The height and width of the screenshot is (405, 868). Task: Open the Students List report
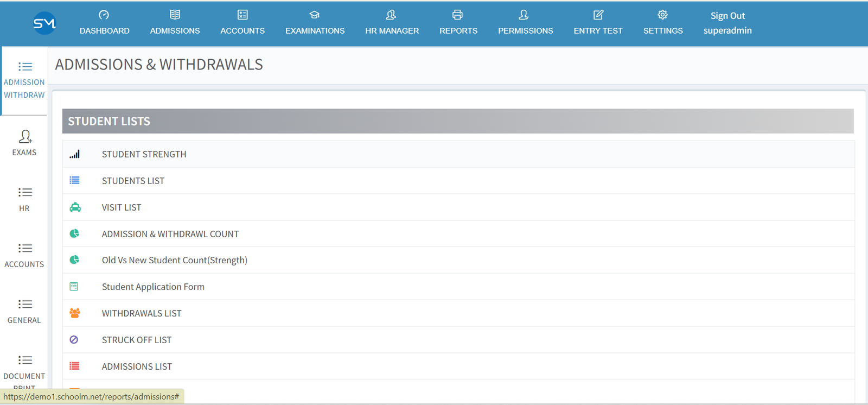click(x=133, y=181)
